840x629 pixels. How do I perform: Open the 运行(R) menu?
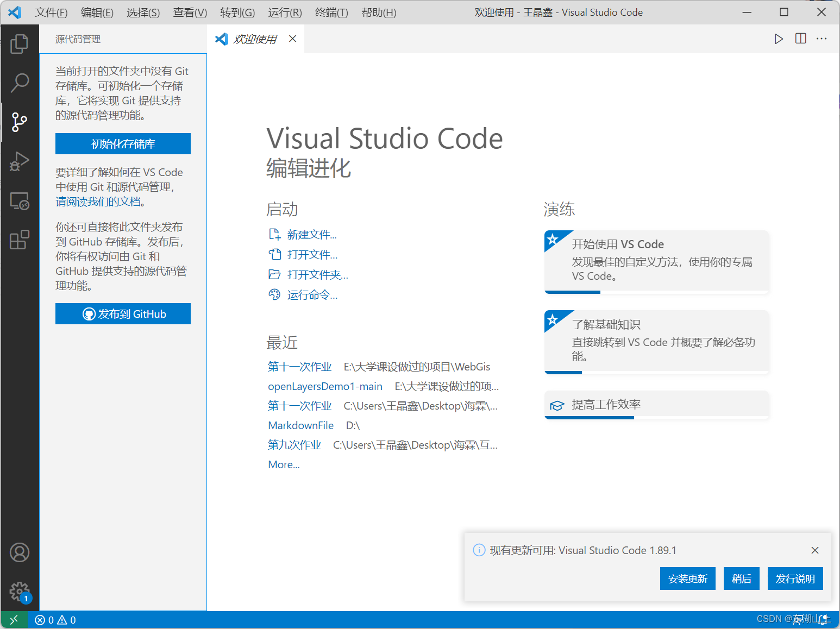point(285,12)
